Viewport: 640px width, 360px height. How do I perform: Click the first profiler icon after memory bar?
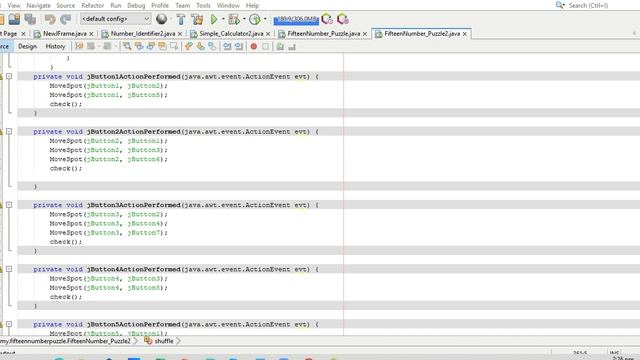(x=327, y=19)
